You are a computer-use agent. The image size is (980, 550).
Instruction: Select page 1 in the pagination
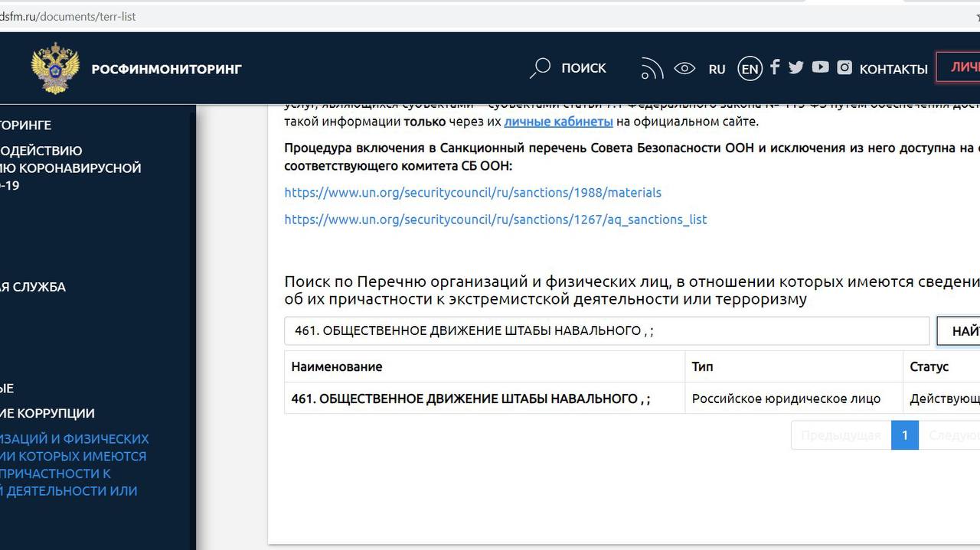905,435
